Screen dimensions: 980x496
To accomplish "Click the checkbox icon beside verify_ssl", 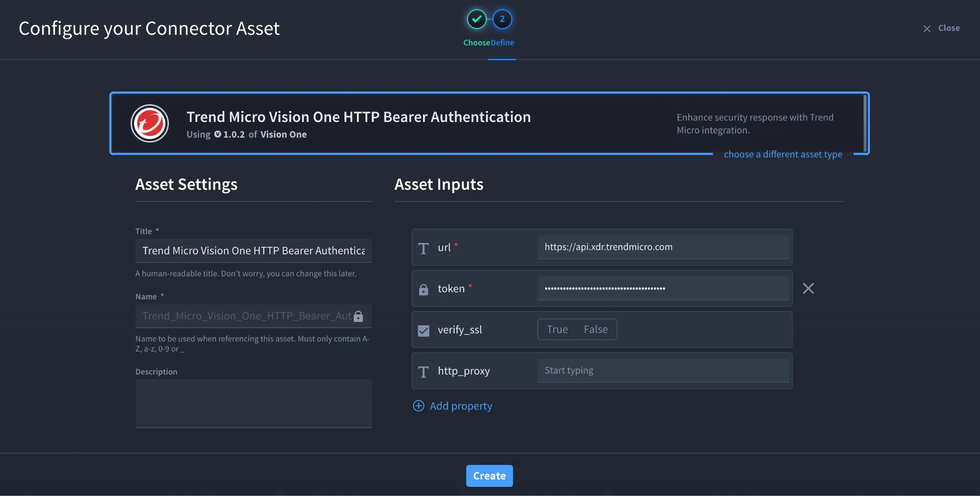I will point(423,331).
